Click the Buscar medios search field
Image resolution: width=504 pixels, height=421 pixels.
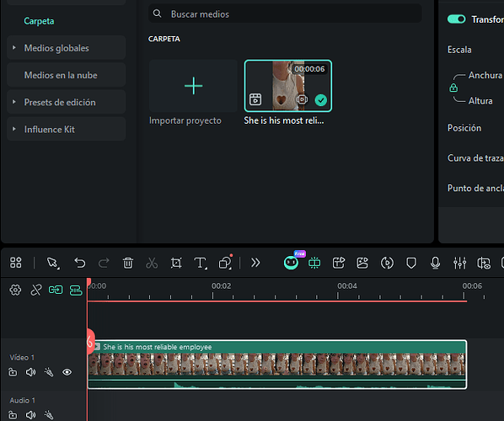tap(285, 13)
